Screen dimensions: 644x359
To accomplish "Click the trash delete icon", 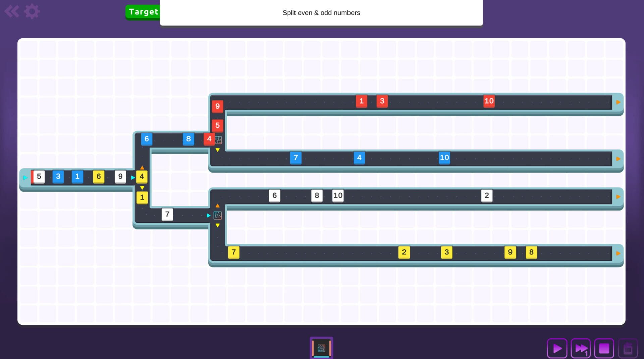I will click(x=628, y=348).
